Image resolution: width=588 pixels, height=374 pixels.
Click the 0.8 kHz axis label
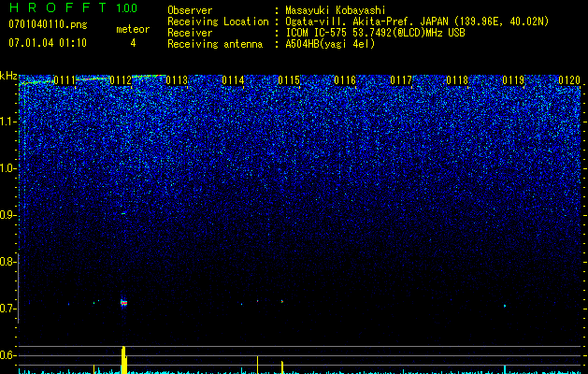click(8, 262)
